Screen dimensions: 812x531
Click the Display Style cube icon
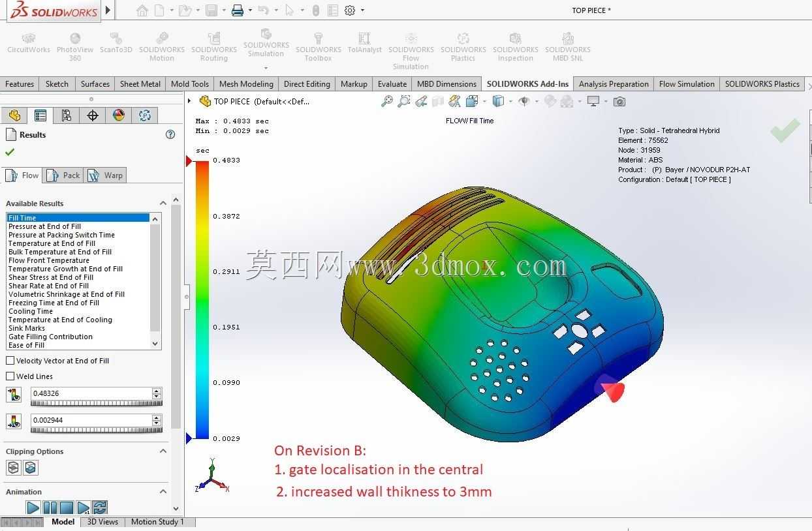(498, 101)
